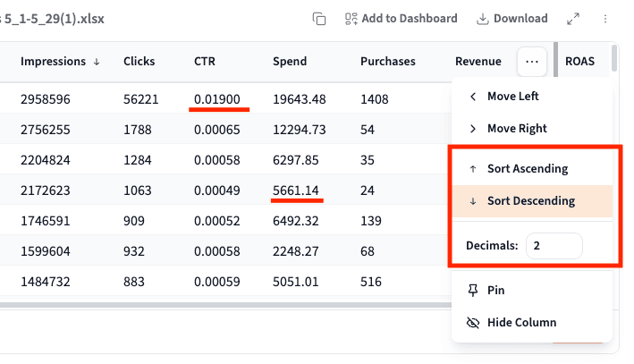The height and width of the screenshot is (364, 634).
Task: Choose Sort Descending option
Action: click(530, 201)
